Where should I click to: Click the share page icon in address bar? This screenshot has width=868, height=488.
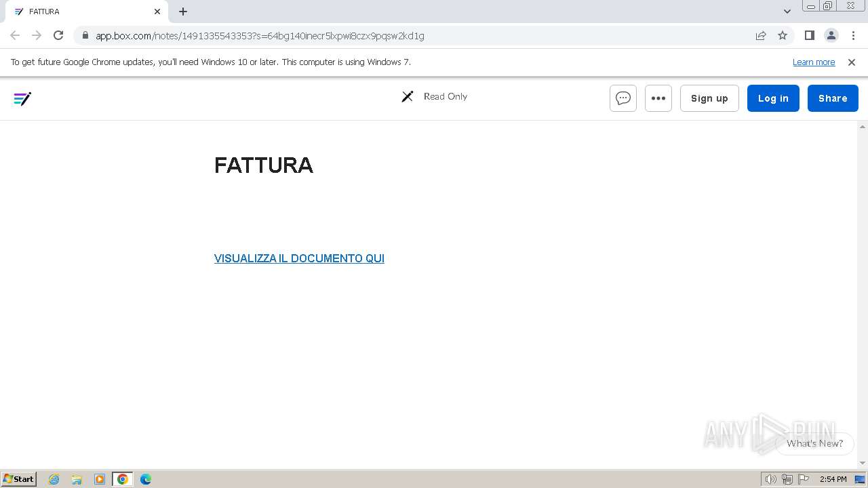click(761, 36)
